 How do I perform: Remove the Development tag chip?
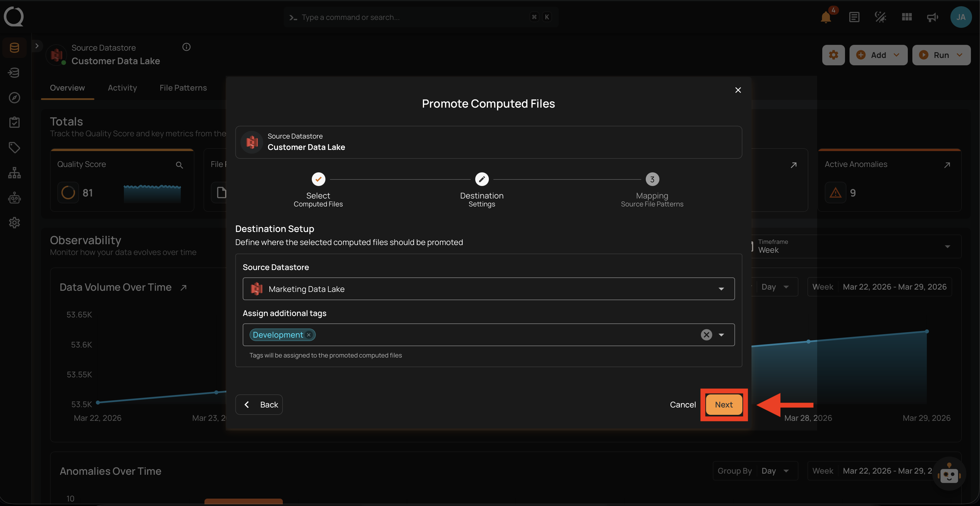click(x=309, y=335)
